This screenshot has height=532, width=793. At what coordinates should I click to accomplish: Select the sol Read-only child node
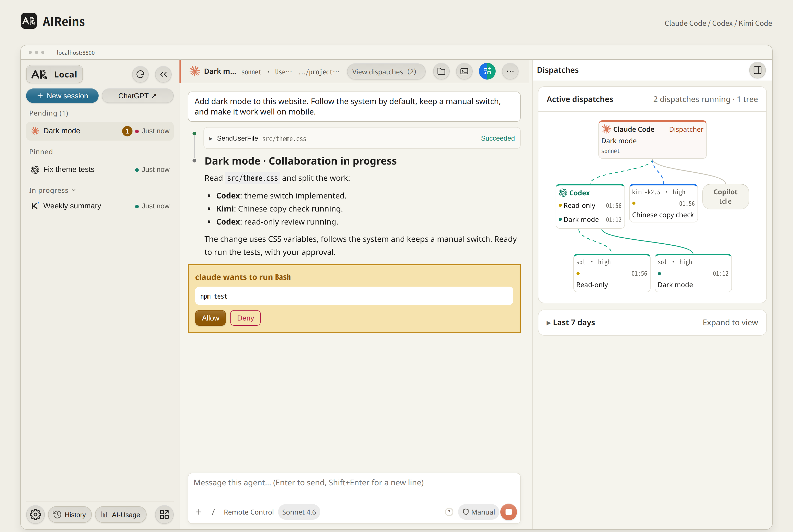point(611,273)
